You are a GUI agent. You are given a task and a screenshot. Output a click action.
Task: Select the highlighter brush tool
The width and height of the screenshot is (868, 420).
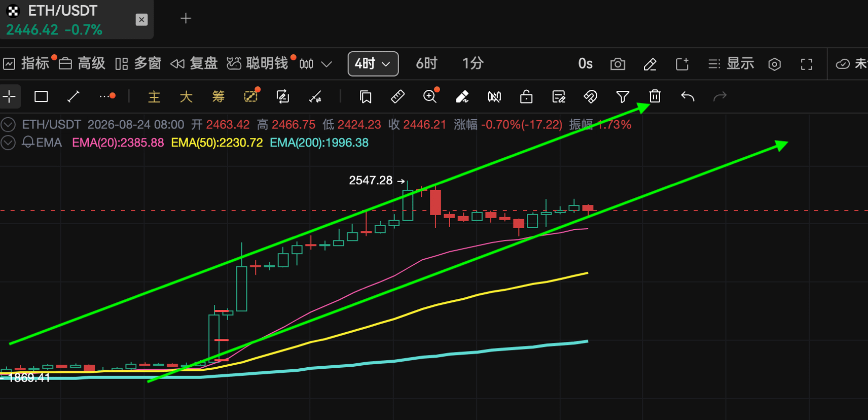(462, 96)
